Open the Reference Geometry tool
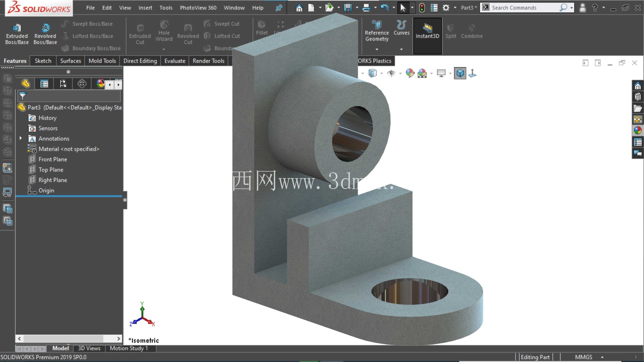The width and height of the screenshot is (644, 362). (x=377, y=31)
